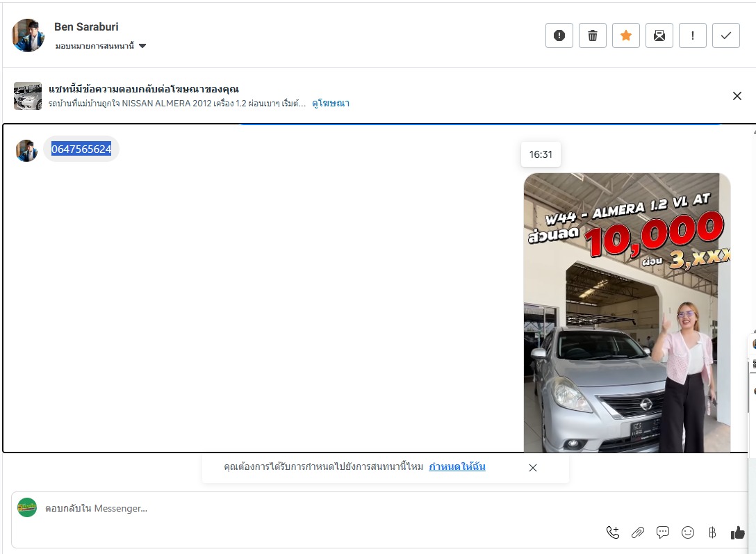This screenshot has height=554, width=756.
Task: Click page avatar beside reply box
Action: pos(27,507)
